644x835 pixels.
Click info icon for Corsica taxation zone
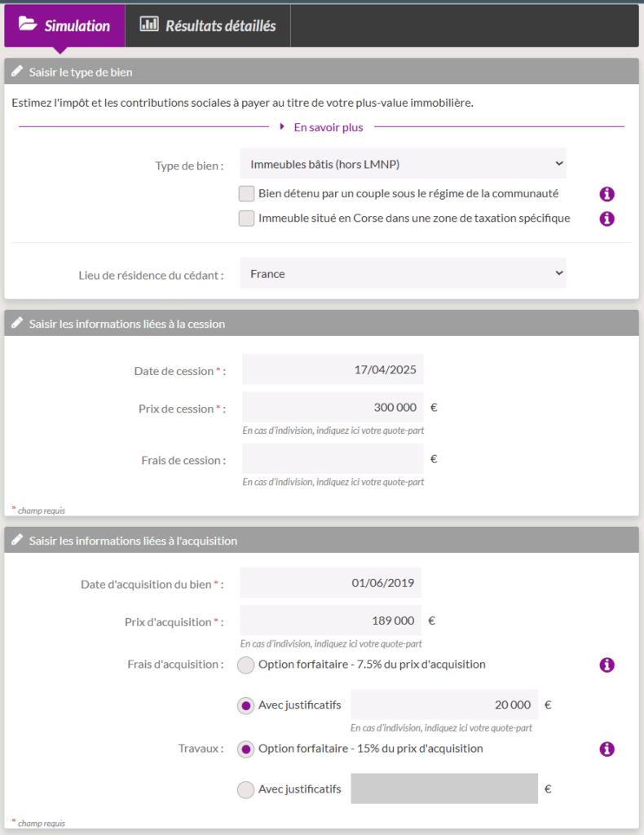pyautogui.click(x=607, y=219)
